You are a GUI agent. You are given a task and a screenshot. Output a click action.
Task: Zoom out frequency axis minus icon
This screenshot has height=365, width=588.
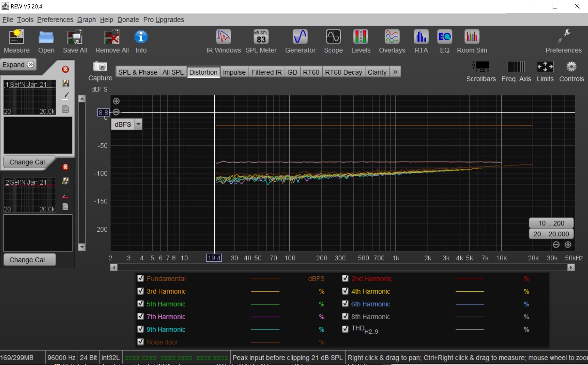tap(556, 245)
